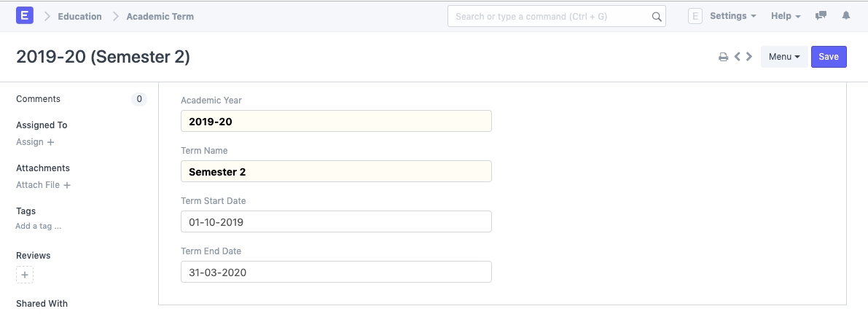Click the print icon
The image size is (868, 314).
(x=724, y=57)
